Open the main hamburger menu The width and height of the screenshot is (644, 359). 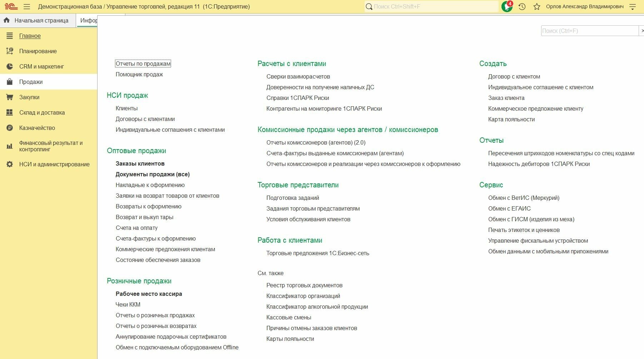pos(27,6)
